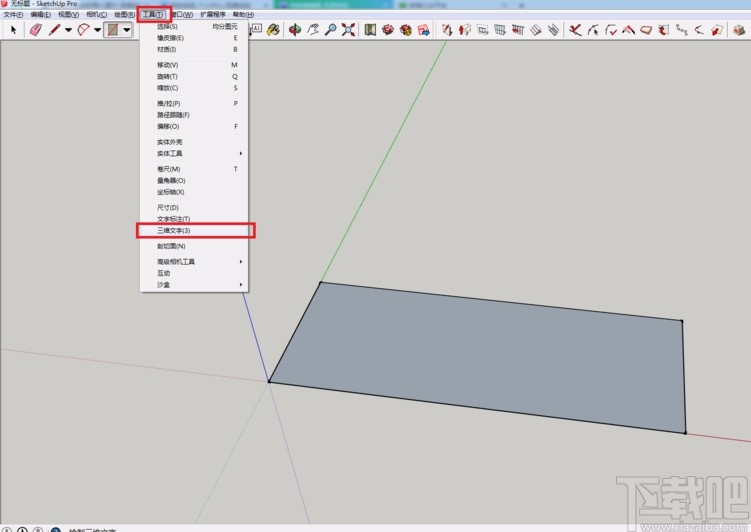This screenshot has height=532, width=751.
Task: Open the 编辑(E) menu
Action: 41,14
